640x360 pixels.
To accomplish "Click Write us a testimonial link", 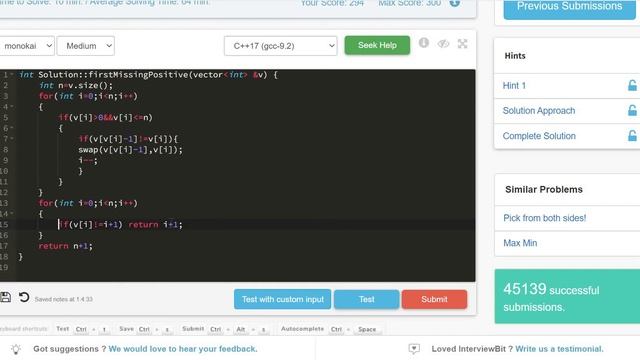I will [x=559, y=349].
